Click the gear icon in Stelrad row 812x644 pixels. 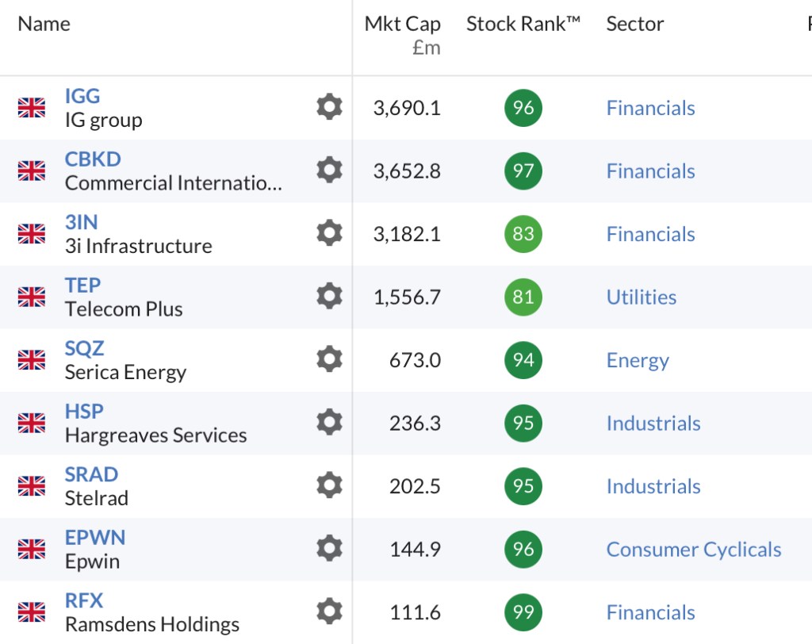(329, 485)
